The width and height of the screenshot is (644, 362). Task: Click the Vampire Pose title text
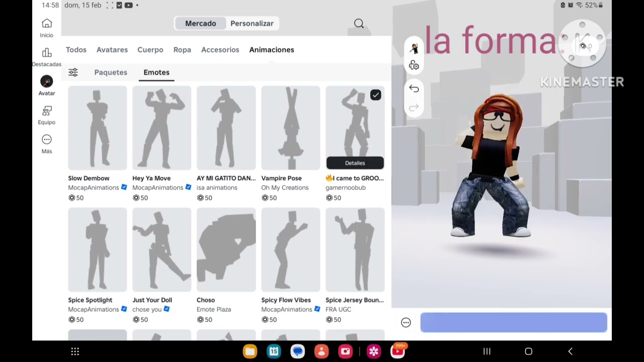[x=281, y=178]
